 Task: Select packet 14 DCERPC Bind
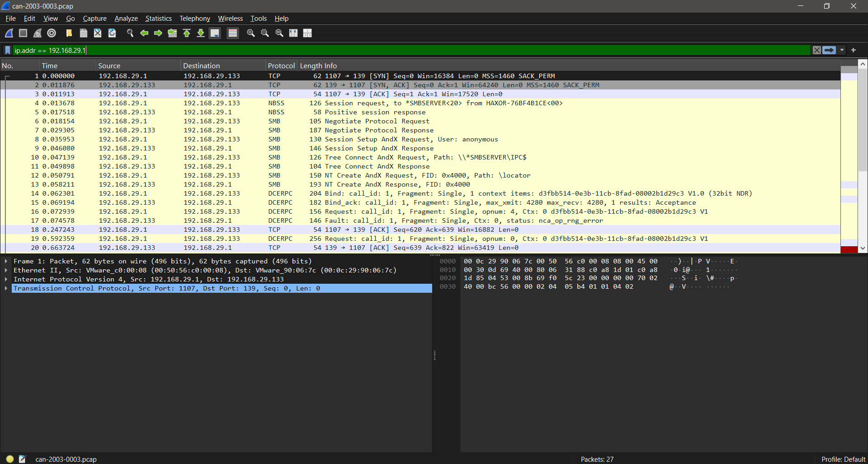[x=420, y=193]
